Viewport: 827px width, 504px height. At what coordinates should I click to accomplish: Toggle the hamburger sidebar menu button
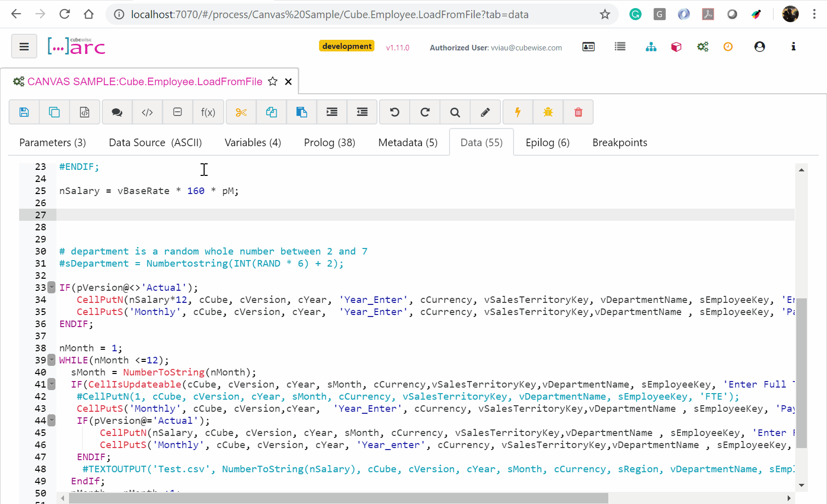[x=24, y=47]
